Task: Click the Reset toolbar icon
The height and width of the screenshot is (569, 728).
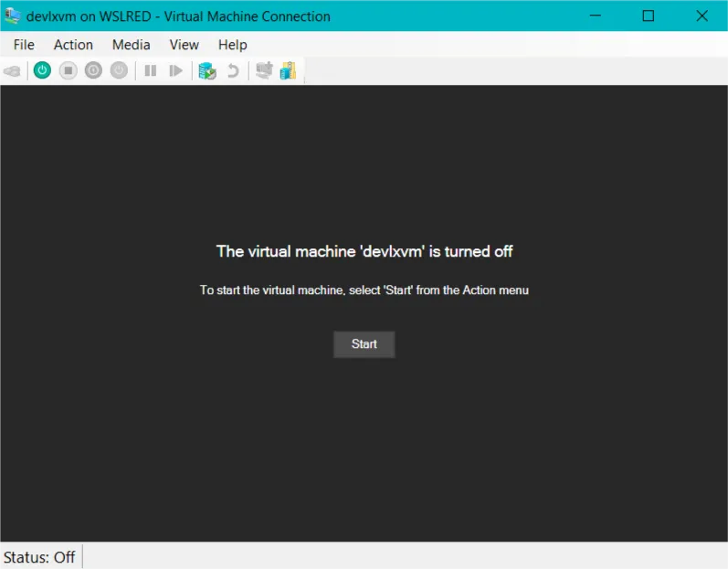Action: [x=176, y=71]
